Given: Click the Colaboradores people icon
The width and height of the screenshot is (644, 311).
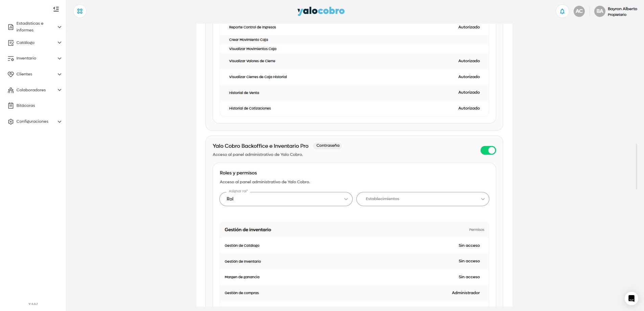Looking at the screenshot, I should coord(11,90).
